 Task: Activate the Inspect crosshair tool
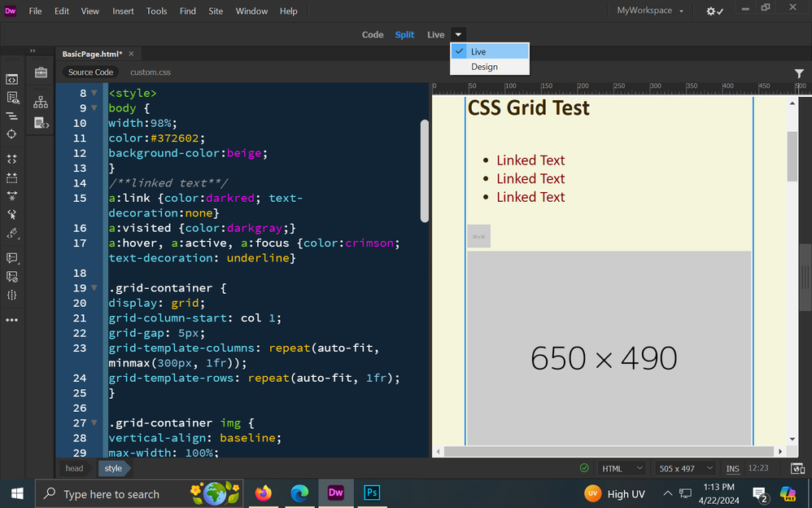(11, 134)
